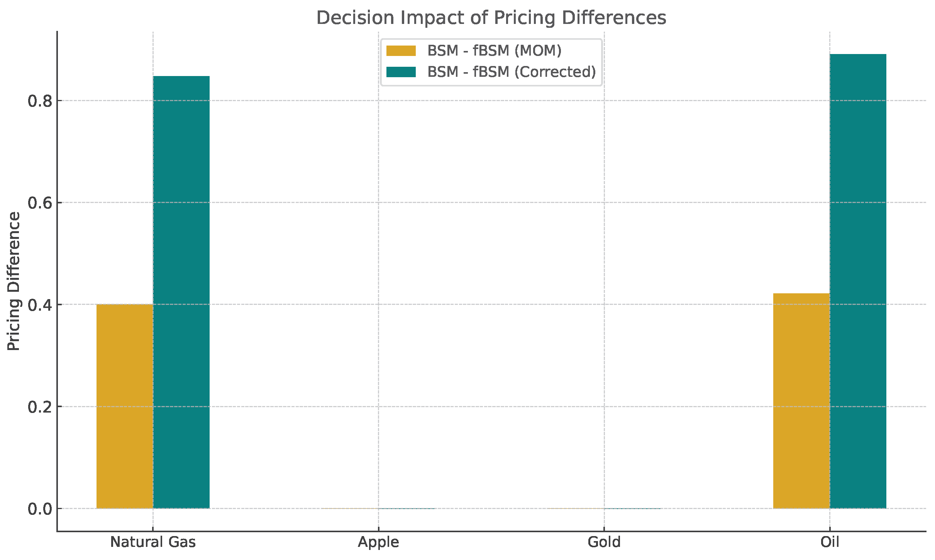935x560 pixels.
Task: Select the gold Oil bar
Action: (x=801, y=401)
